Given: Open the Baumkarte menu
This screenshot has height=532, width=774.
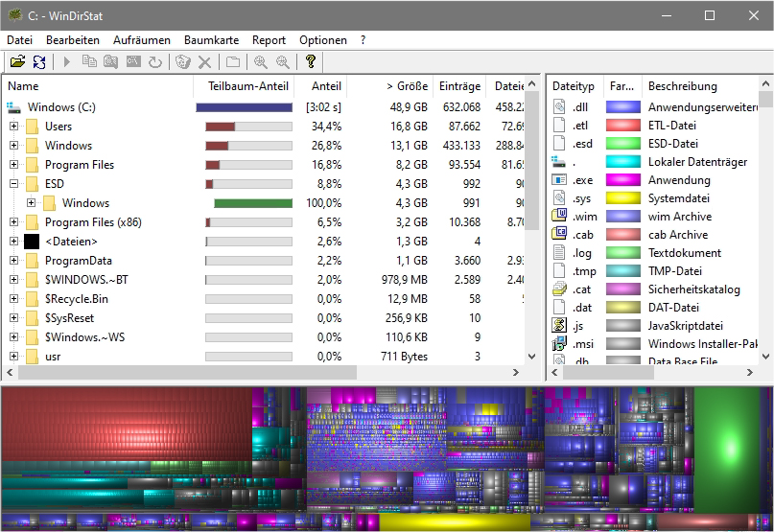Looking at the screenshot, I should point(211,40).
